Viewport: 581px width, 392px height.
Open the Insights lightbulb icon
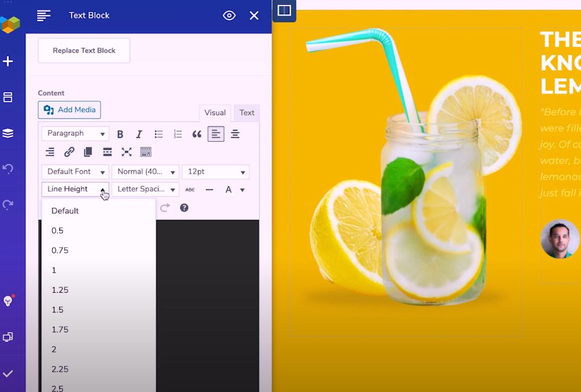(x=8, y=301)
